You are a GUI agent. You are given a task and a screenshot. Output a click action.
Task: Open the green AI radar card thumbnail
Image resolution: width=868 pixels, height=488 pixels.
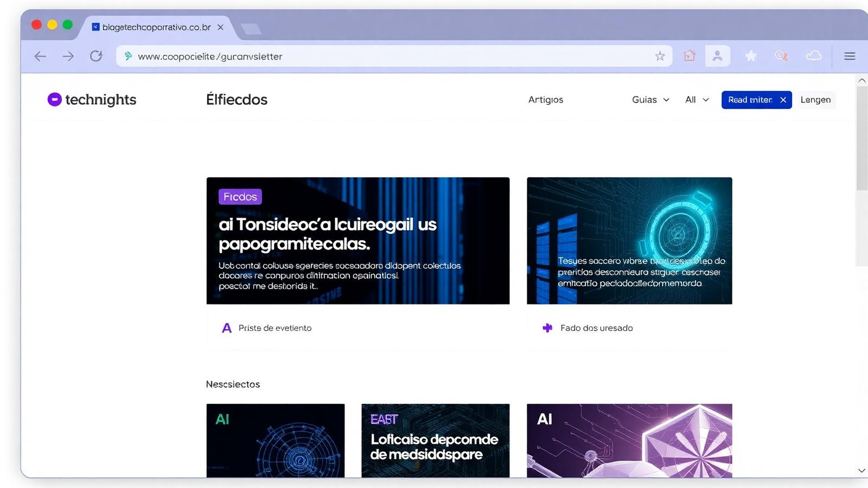(276, 440)
